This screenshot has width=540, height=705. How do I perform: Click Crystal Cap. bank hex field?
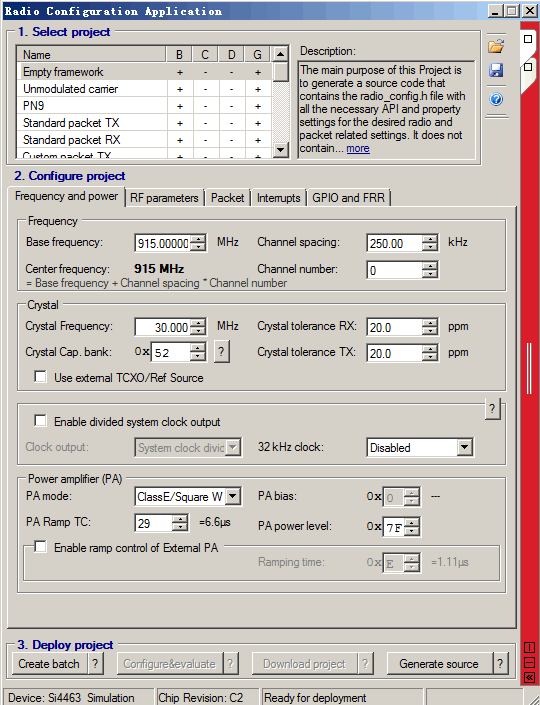tap(171, 352)
